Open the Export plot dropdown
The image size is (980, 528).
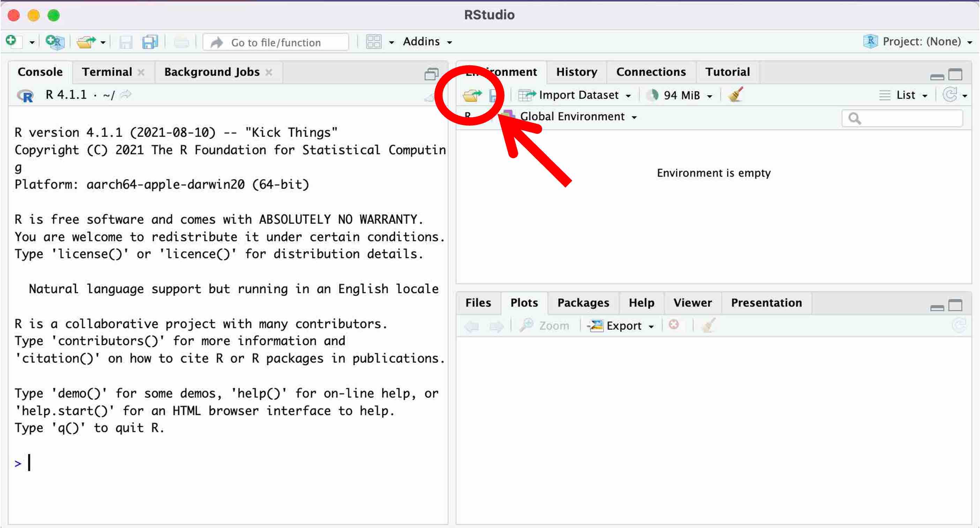tap(621, 325)
